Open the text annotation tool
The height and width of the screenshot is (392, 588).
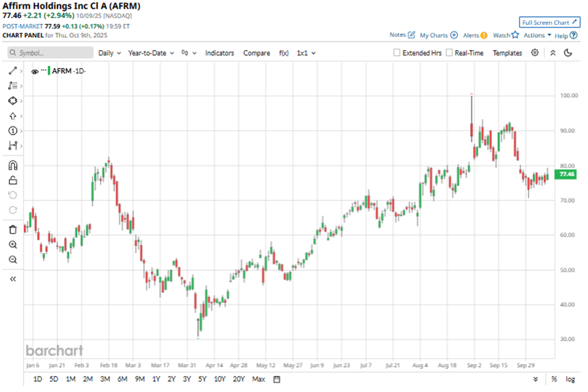tap(13, 86)
